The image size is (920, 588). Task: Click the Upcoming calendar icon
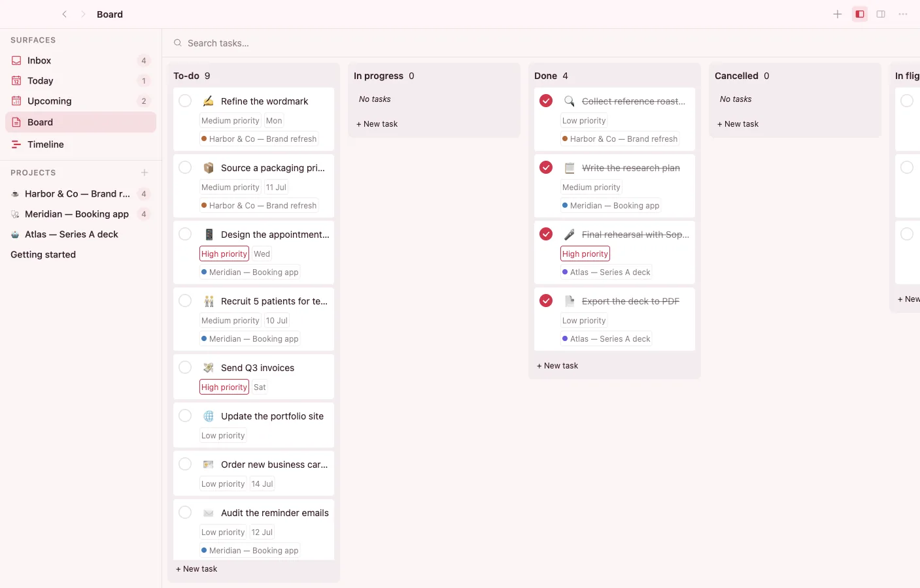tap(16, 101)
